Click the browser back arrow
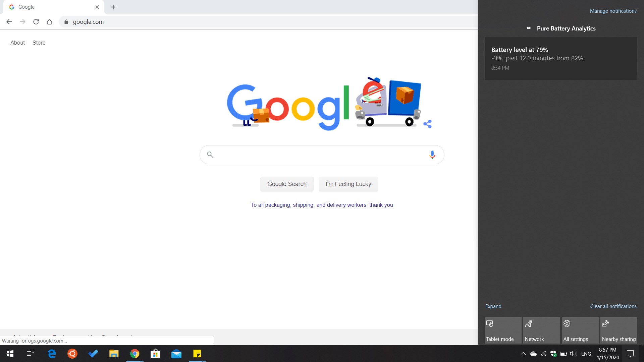This screenshot has width=644, height=362. [9, 22]
